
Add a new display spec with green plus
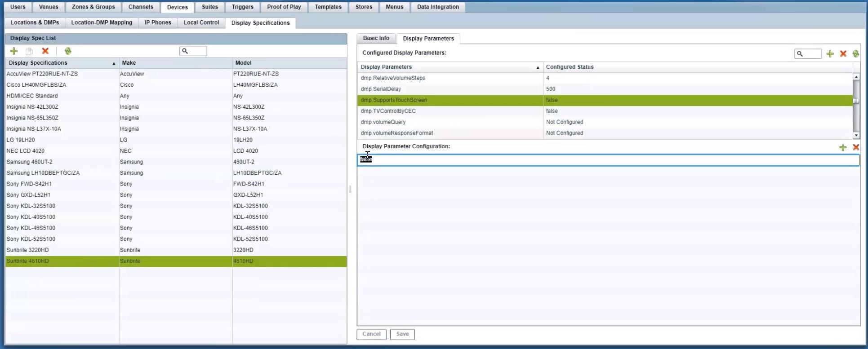click(14, 51)
